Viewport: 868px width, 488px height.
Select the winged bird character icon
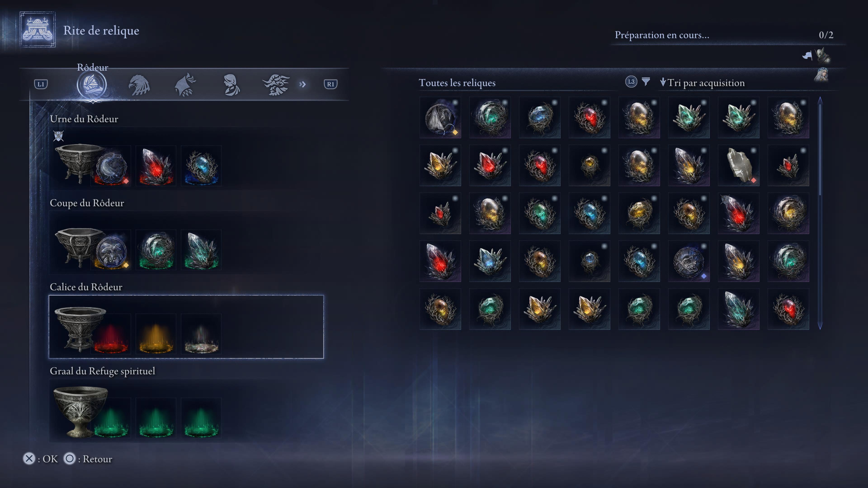pyautogui.click(x=276, y=85)
